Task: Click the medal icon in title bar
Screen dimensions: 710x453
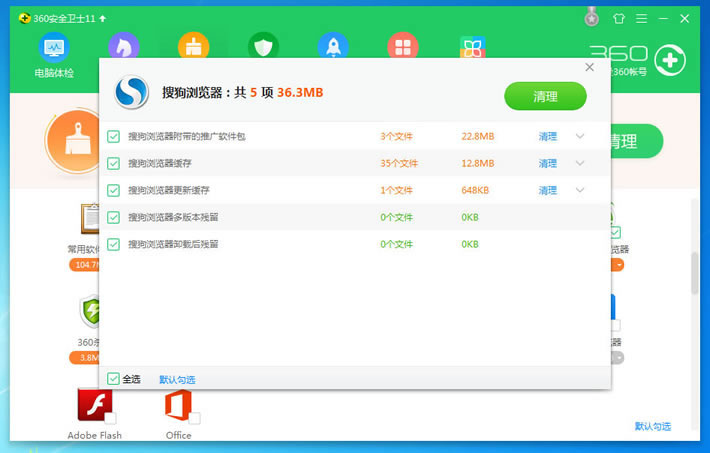Action: click(x=591, y=18)
